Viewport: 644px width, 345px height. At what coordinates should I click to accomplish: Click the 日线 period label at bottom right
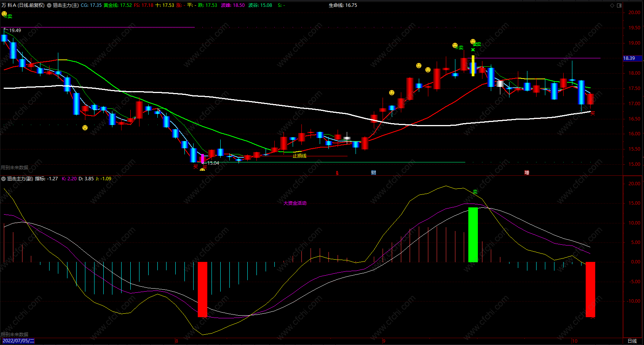(x=632, y=341)
